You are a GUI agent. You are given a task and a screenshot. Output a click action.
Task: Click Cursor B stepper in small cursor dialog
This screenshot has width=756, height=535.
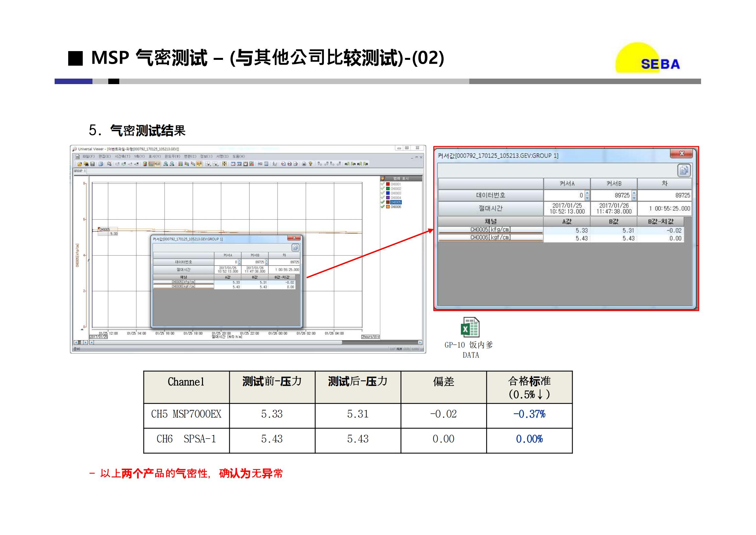[x=266, y=262]
